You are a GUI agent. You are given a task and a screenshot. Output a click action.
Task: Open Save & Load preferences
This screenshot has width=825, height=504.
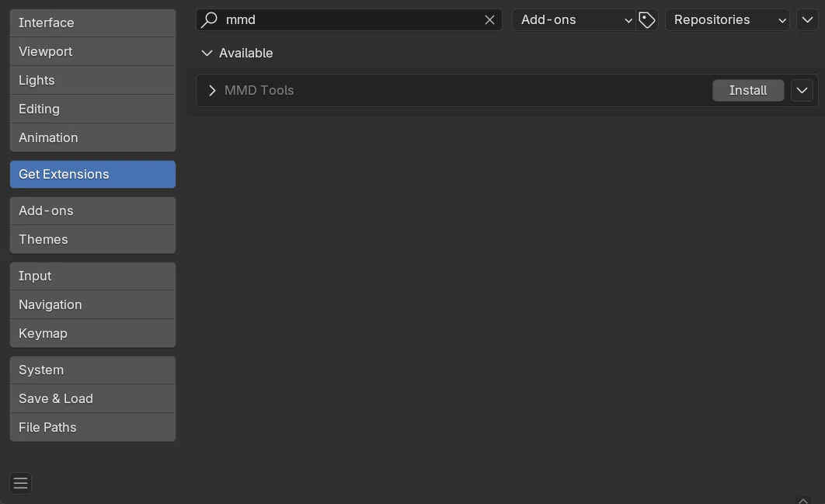click(x=92, y=398)
